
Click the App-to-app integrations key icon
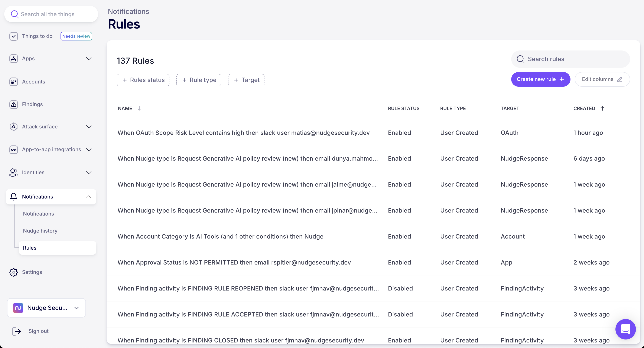click(13, 150)
